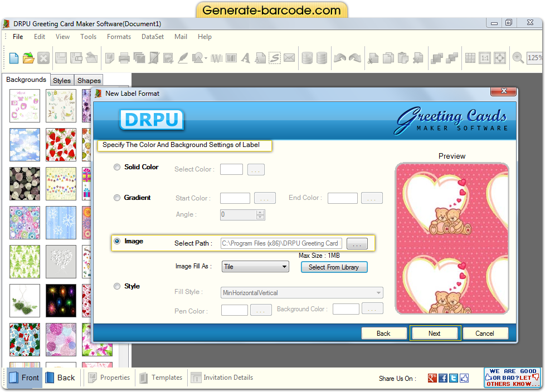Screen dimensions: 545x392
Task: Open the File menu
Action: click(x=18, y=37)
